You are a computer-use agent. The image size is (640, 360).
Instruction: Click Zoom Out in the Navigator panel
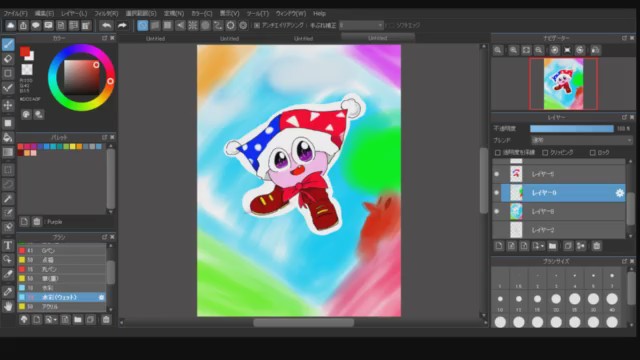(x=539, y=50)
